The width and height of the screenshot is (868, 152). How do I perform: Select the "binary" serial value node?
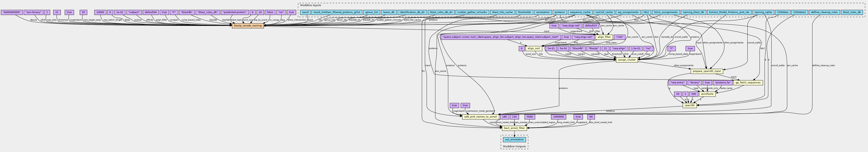coord(695,83)
